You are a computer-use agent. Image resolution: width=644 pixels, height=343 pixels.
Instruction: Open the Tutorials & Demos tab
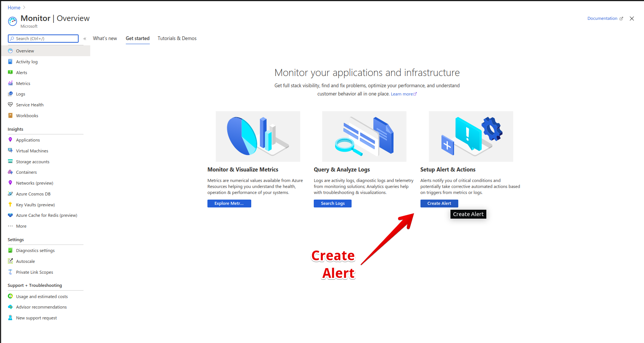(177, 39)
